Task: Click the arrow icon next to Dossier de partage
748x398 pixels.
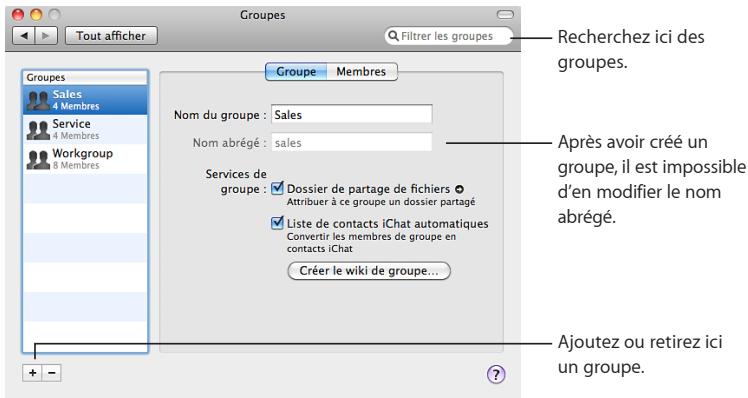Action: [x=459, y=189]
